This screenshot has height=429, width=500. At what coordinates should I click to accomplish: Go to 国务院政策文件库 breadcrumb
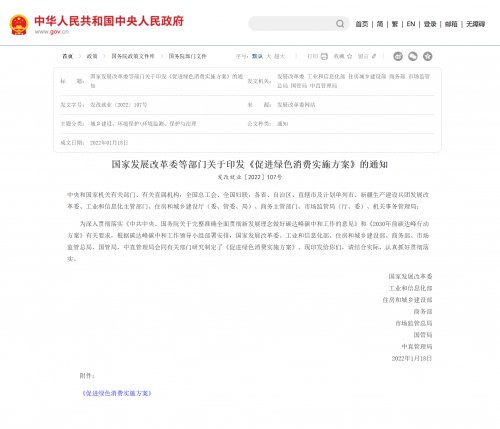[133, 56]
